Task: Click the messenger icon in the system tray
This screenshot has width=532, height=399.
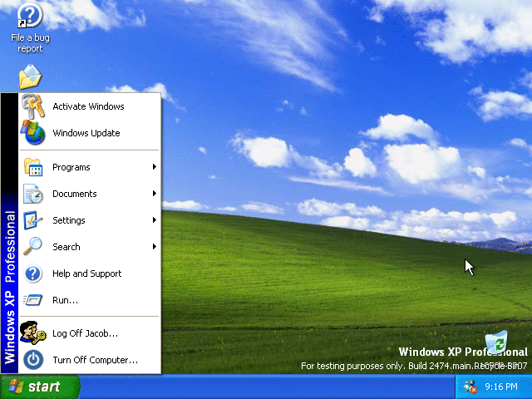Action: click(x=470, y=387)
